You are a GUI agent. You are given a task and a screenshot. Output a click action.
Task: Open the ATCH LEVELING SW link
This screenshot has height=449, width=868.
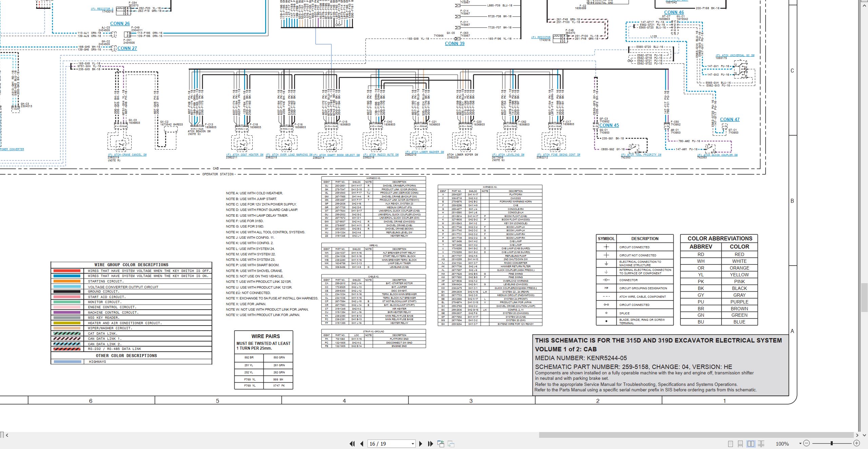tap(508, 155)
